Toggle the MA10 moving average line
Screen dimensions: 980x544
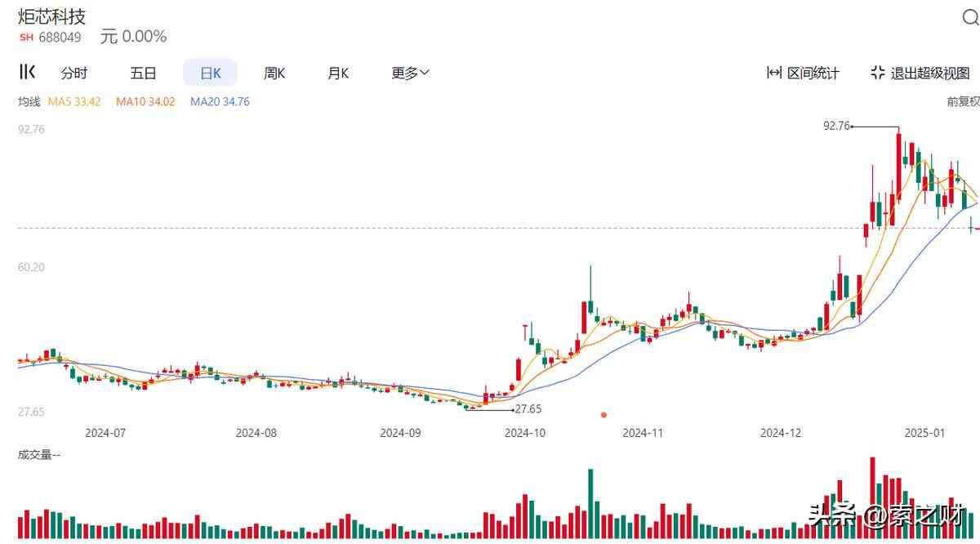pos(145,101)
